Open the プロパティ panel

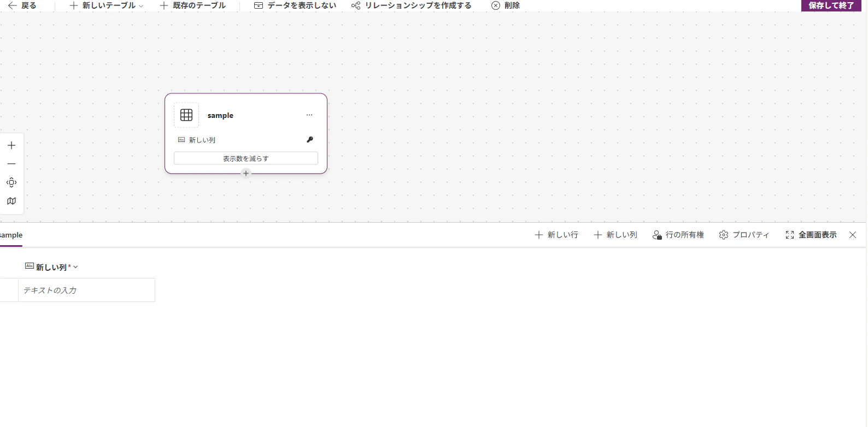pos(744,235)
